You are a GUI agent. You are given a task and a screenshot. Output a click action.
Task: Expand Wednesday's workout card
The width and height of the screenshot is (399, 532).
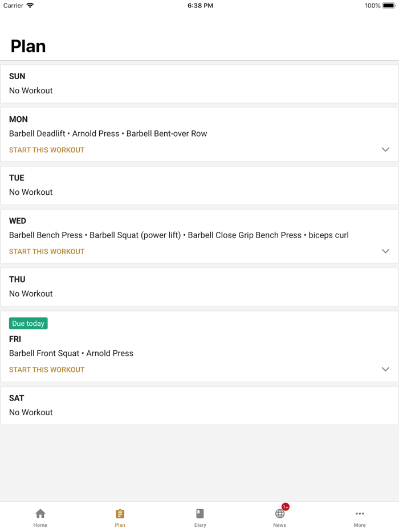click(x=385, y=251)
